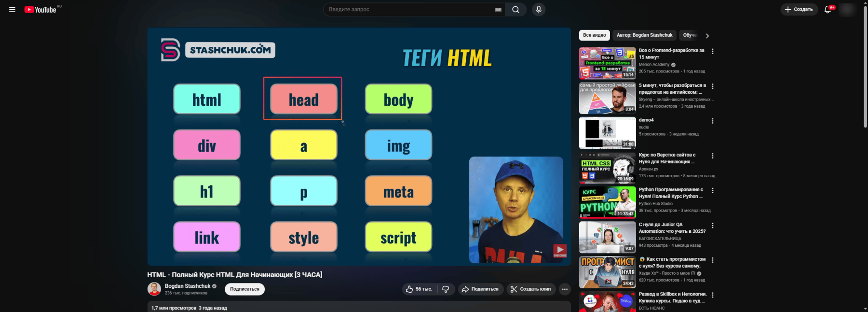Screen dimensions: 868x312
Task: Start voice search with microphone icon
Action: [539, 10]
